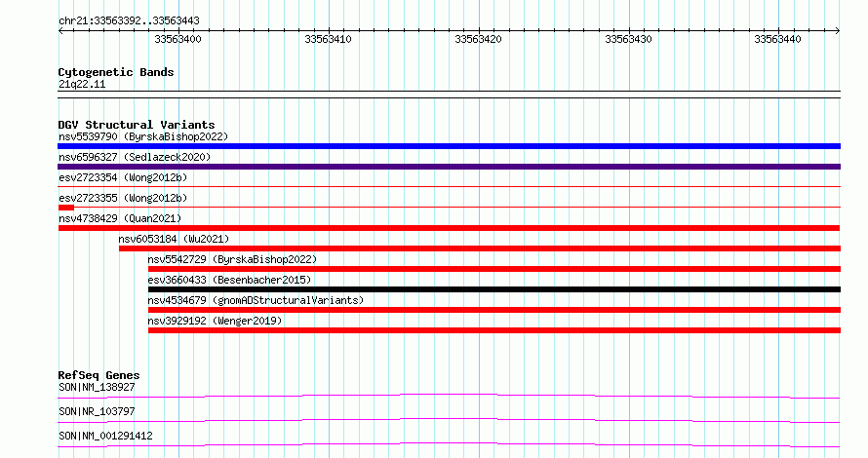The width and height of the screenshot is (868, 458).
Task: Select the blue nsv5539790 variant bar
Action: 449,146
